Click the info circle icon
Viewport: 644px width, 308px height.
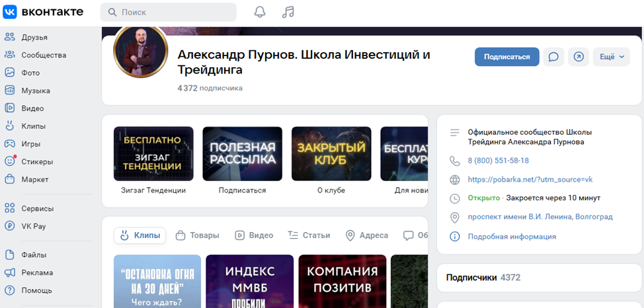[x=454, y=237]
